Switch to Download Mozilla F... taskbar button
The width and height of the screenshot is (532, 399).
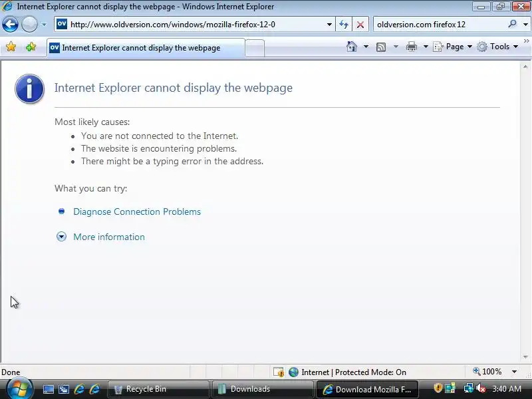(x=368, y=389)
